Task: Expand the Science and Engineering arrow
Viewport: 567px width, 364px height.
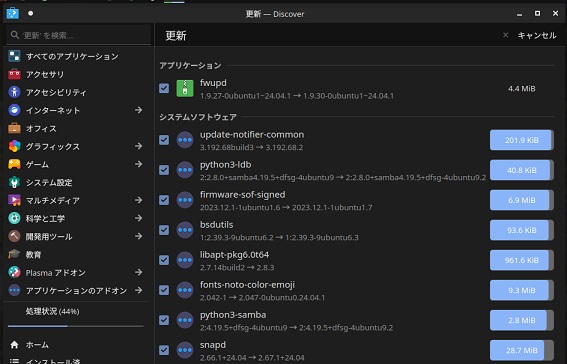Action: tap(138, 218)
